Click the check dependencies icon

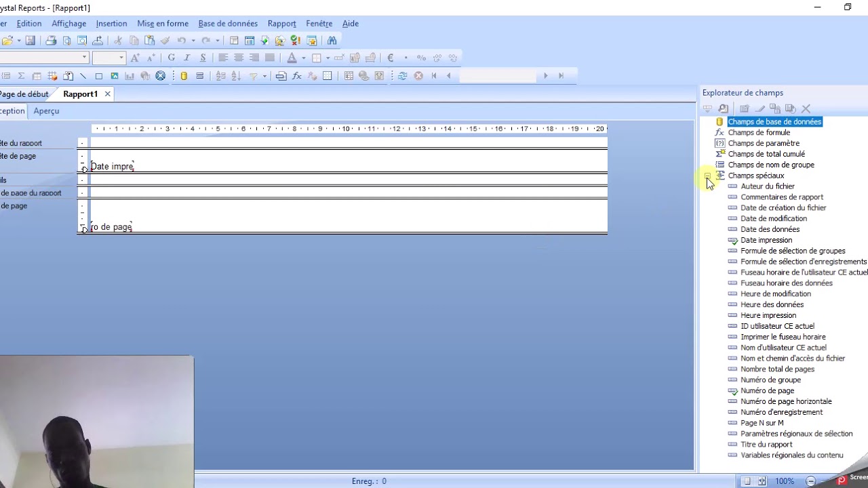tap(296, 41)
